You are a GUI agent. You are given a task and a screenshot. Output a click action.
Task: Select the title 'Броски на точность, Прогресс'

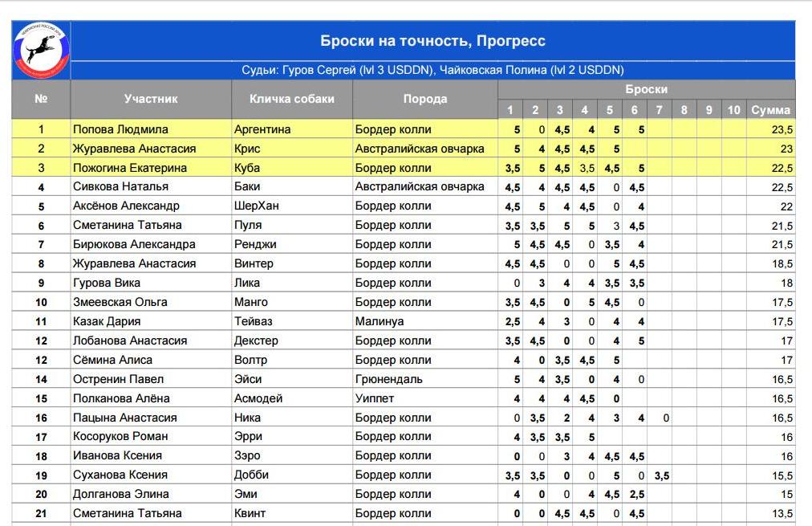pos(432,41)
